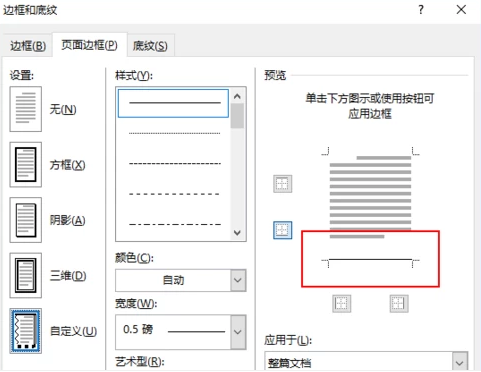Choose the dash-dot line style in 样式 list
This screenshot has width=481, height=372.
(175, 224)
